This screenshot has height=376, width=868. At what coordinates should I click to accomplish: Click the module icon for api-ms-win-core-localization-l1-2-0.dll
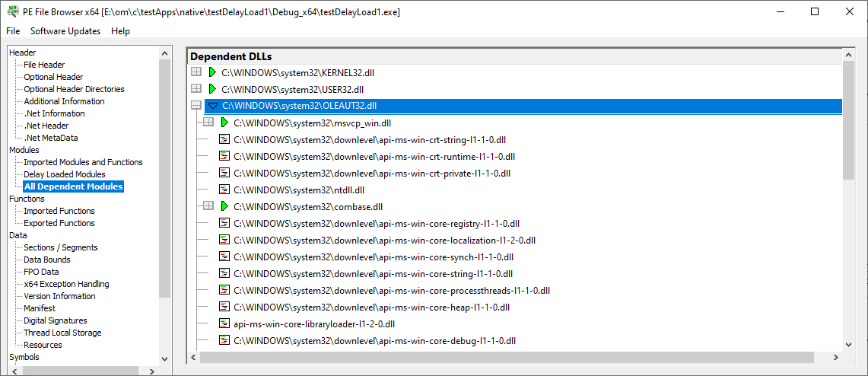[224, 240]
